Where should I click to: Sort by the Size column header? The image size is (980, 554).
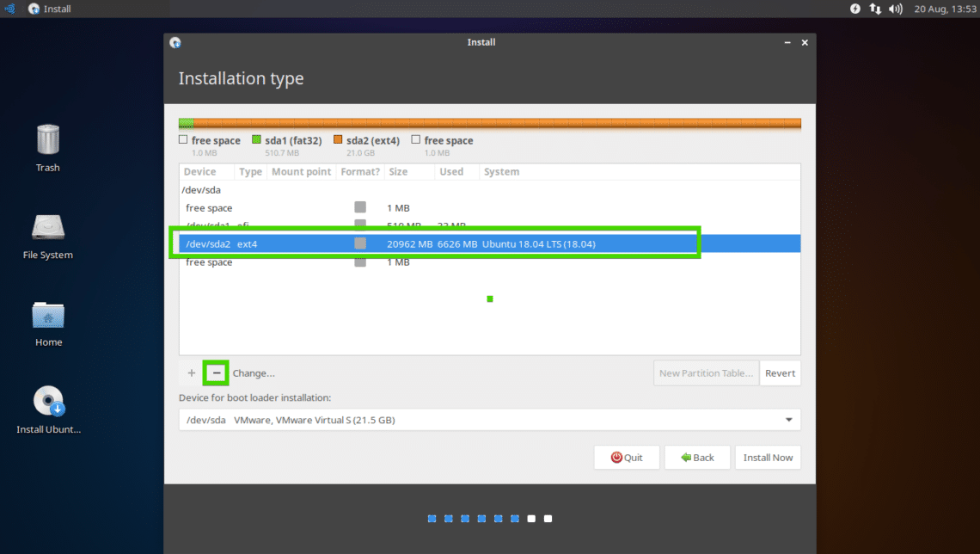409,172
